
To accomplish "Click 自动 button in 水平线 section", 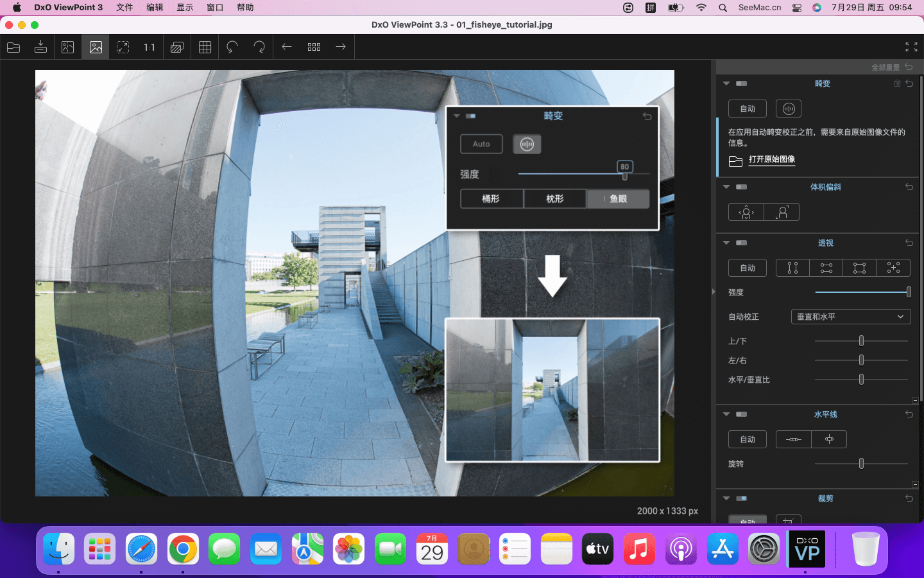I will pos(747,439).
